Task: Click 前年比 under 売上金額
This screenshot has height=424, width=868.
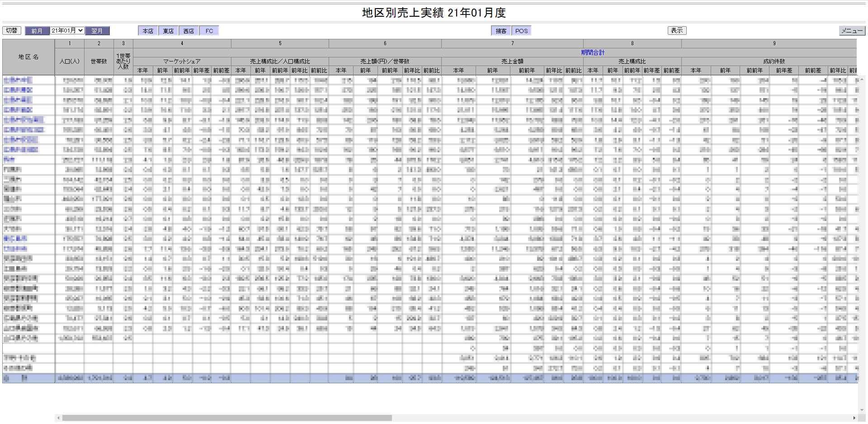Action: [x=553, y=71]
